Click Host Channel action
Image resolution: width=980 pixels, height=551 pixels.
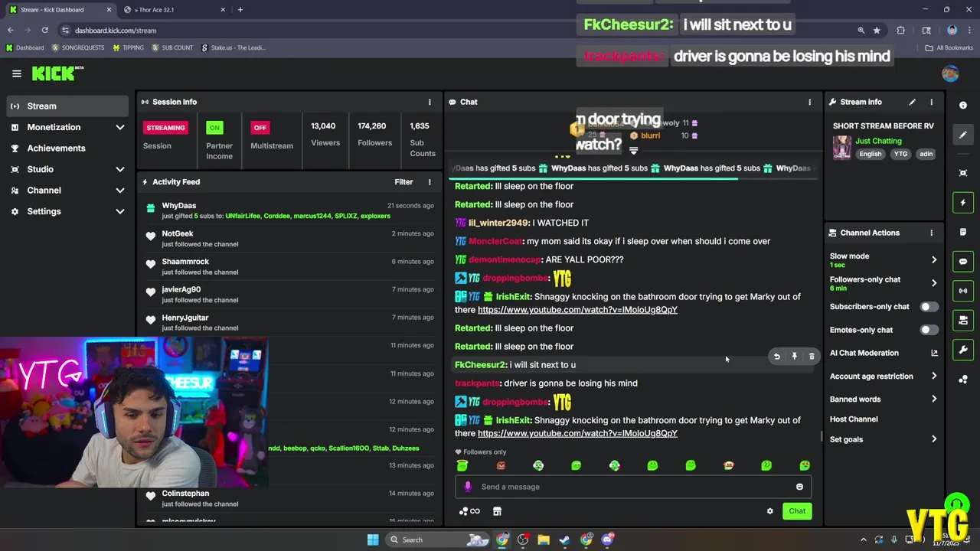pyautogui.click(x=854, y=419)
